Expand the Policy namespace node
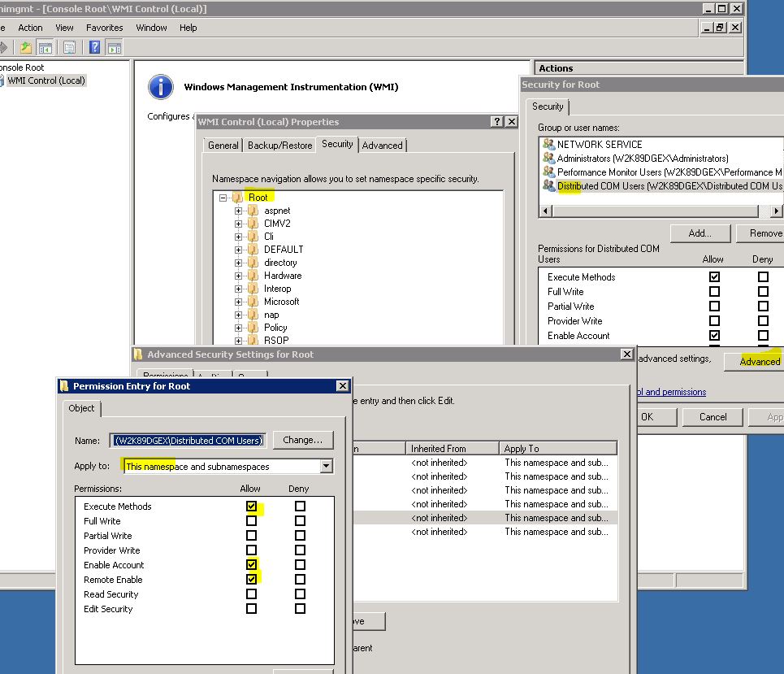The width and height of the screenshot is (784, 674). 239,328
